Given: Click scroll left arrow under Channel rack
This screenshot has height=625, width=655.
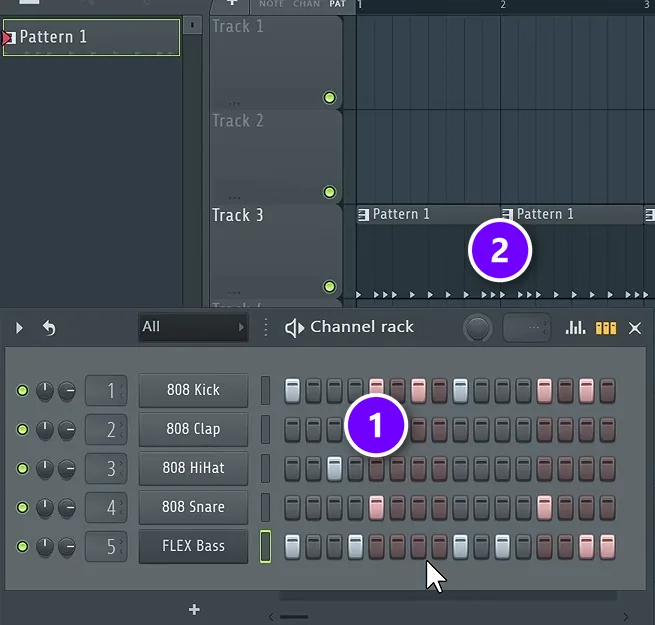Looking at the screenshot, I should [271, 617].
